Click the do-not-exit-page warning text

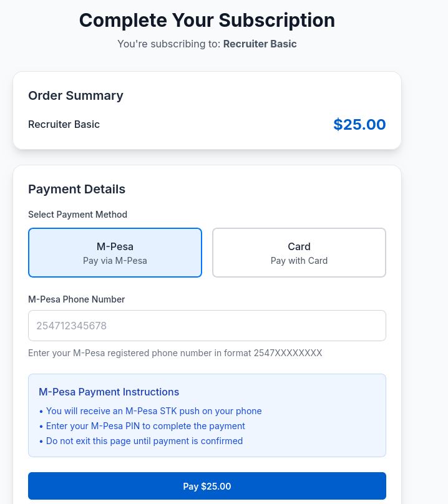pos(141,441)
